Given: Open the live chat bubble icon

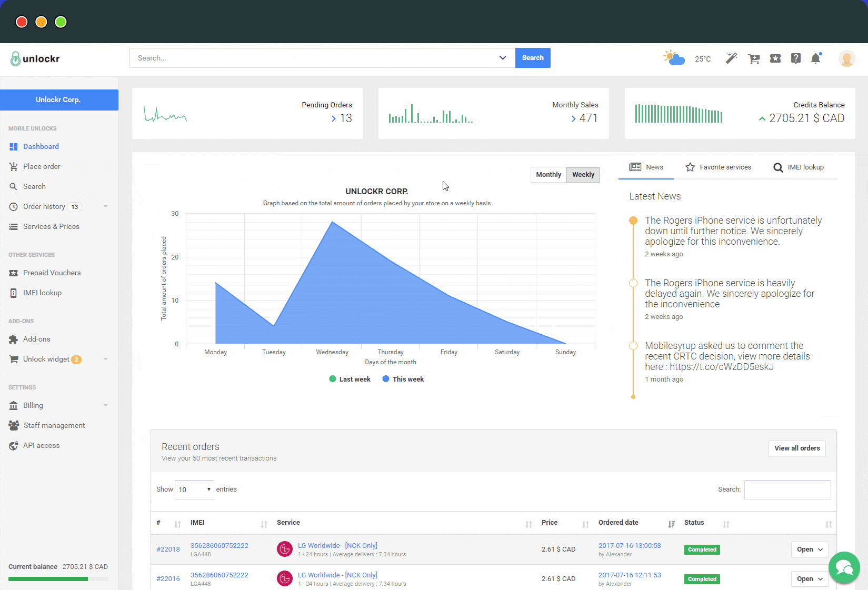Looking at the screenshot, I should tap(844, 567).
